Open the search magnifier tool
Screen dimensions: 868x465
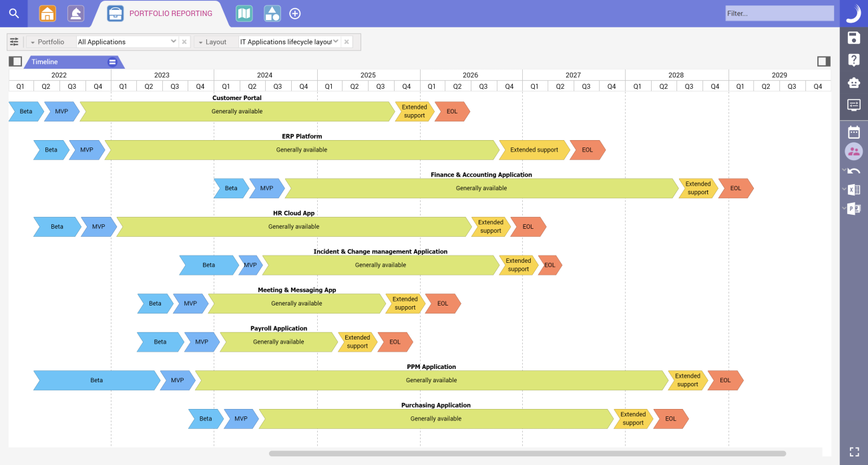[14, 13]
